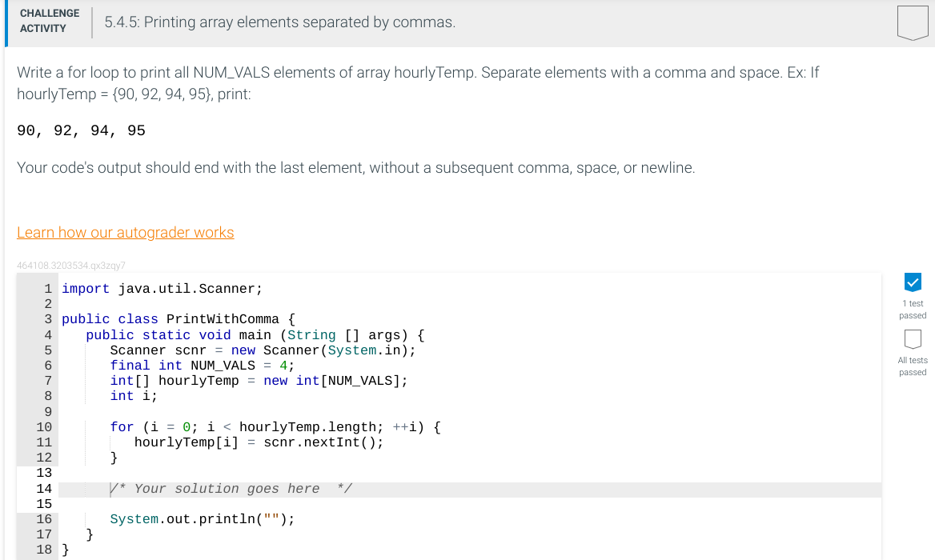This screenshot has height=560, width=935.
Task: Select the CHALLENGE ACTIVITY label
Action: tap(49, 18)
